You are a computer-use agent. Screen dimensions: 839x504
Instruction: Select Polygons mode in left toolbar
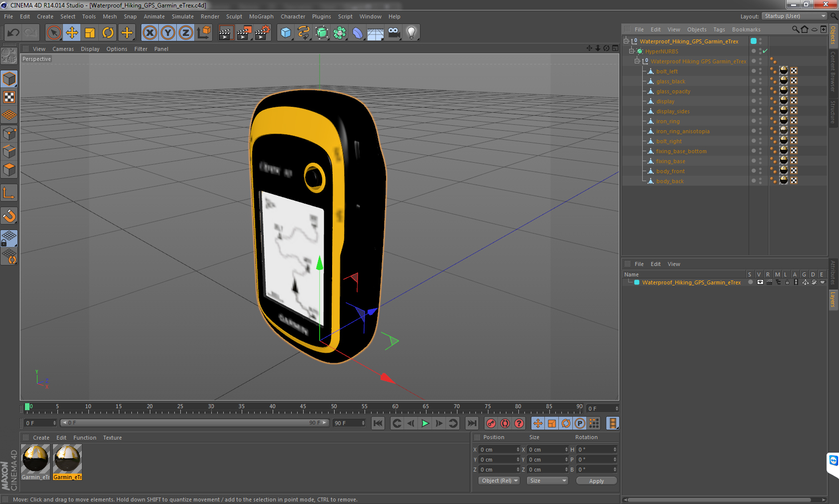(9, 170)
